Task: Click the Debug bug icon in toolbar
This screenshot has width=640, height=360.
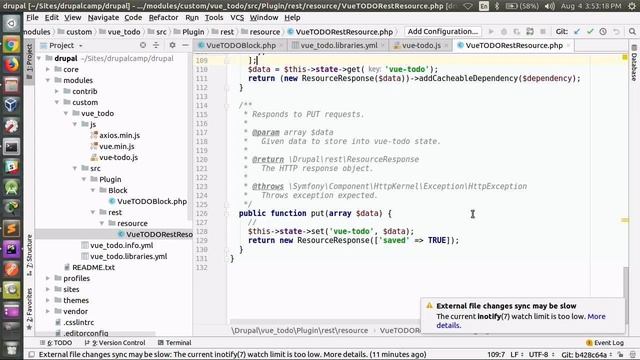Action: (x=504, y=31)
